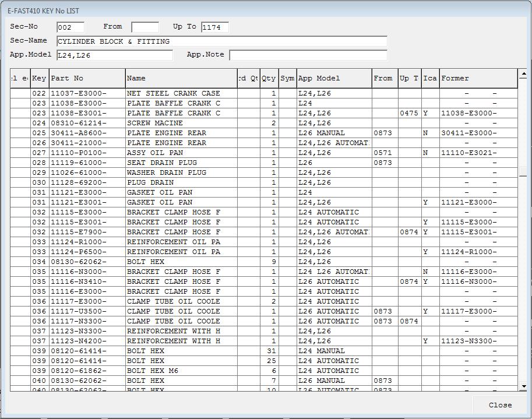This screenshot has width=532, height=419.
Task: Focus the empty App.Note field
Action: 308,55
